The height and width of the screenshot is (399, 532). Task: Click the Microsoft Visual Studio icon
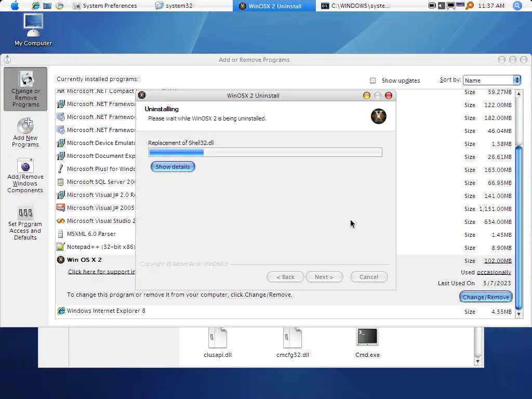coord(61,221)
